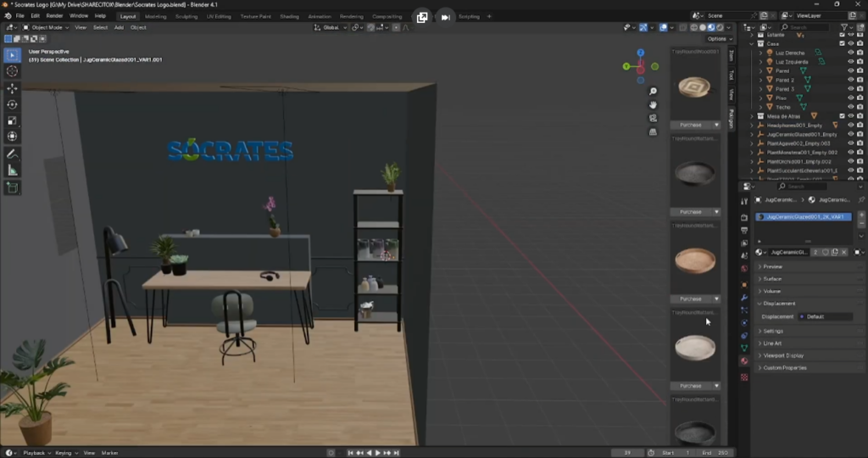The image size is (868, 458).
Task: Click the pan view hand icon
Action: coord(654,104)
